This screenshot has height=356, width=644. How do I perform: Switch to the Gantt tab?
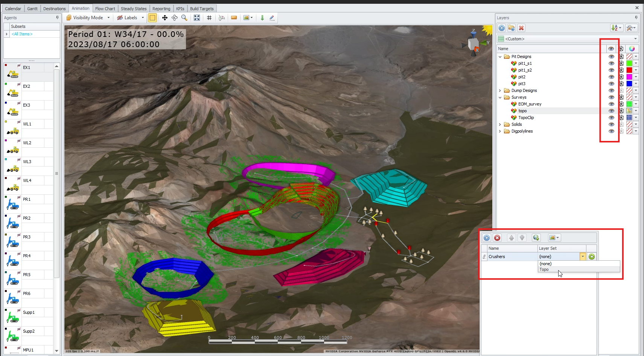(32, 9)
